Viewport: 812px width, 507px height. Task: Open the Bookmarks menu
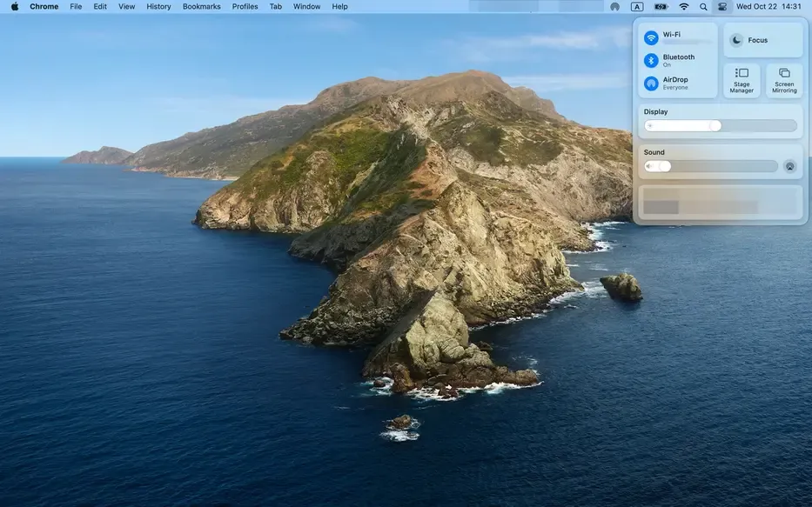pyautogui.click(x=201, y=7)
